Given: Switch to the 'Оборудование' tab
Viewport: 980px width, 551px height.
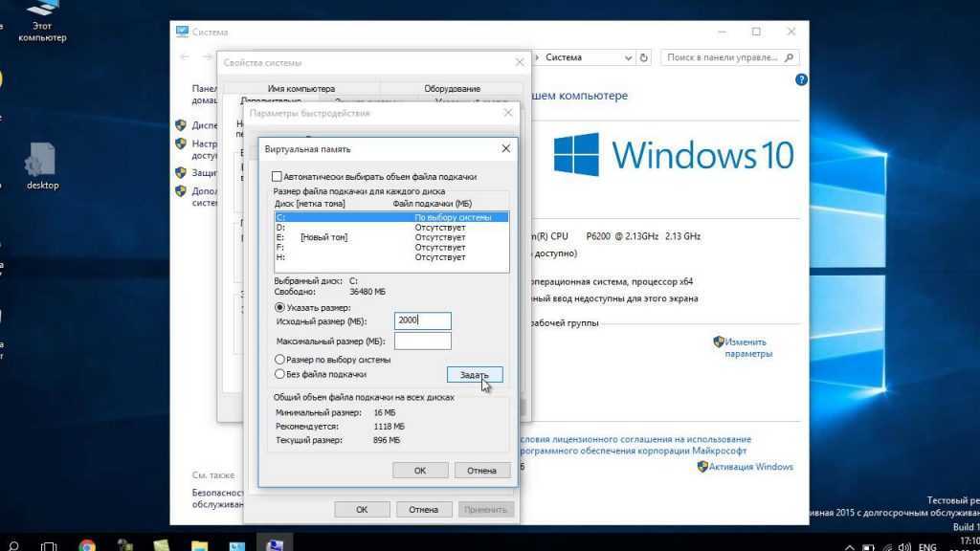Looking at the screenshot, I should pos(452,89).
